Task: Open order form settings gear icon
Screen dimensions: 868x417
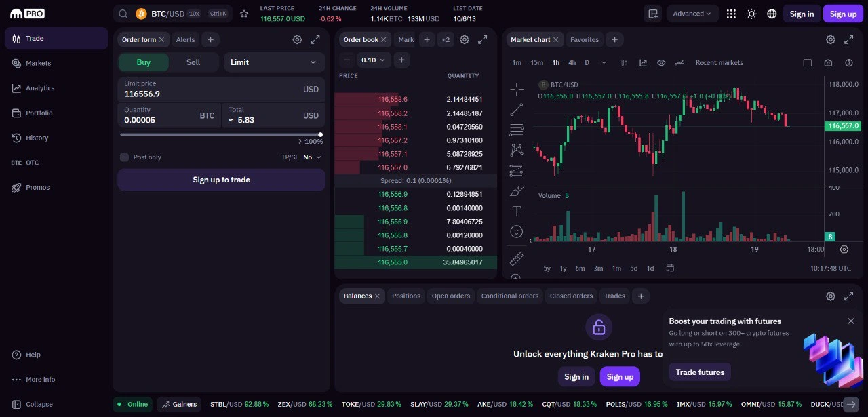Action: point(297,40)
